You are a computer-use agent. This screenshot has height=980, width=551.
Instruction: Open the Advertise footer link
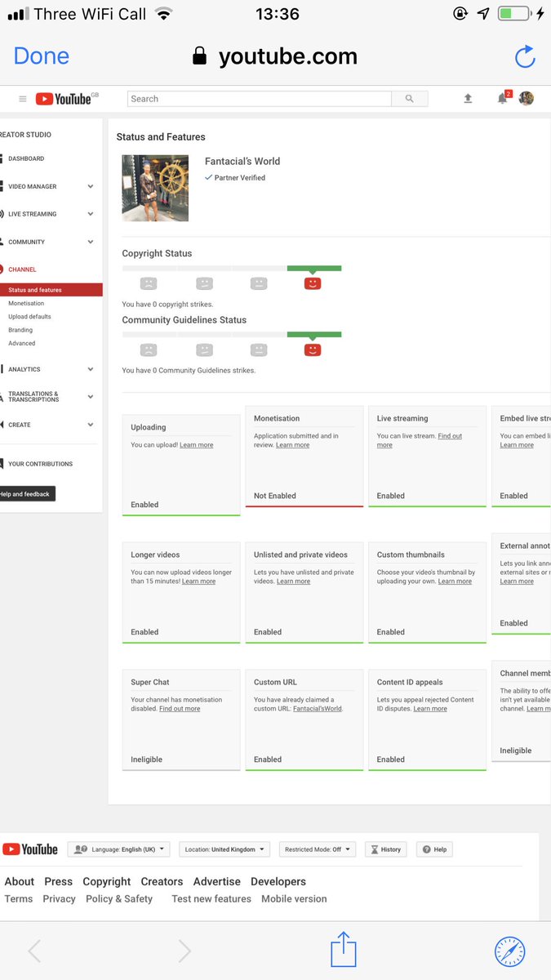pos(217,882)
